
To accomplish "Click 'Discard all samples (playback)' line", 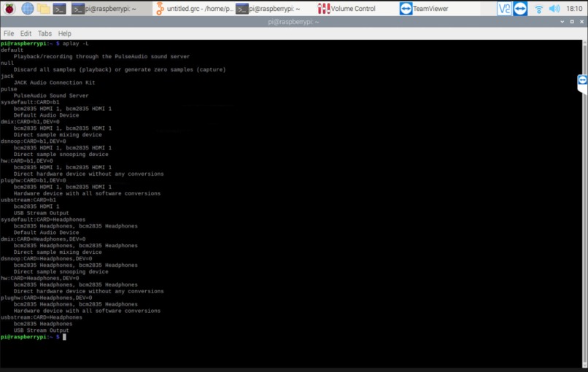I will point(120,69).
